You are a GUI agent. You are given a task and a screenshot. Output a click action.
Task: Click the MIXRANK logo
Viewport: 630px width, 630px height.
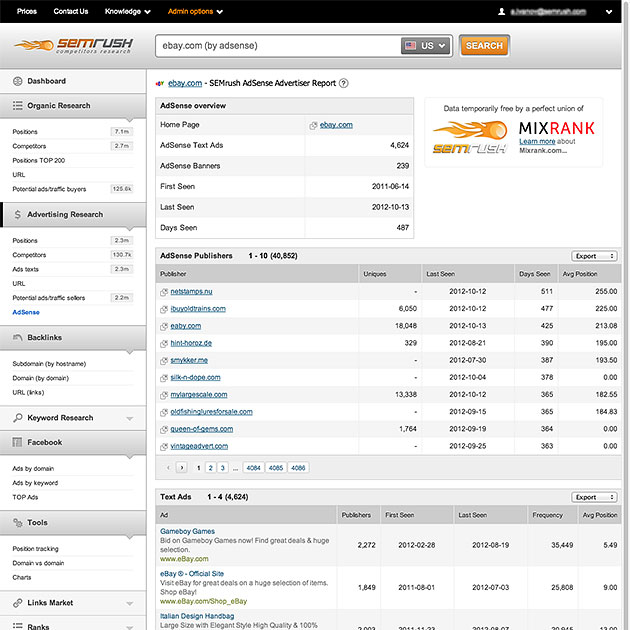557,128
